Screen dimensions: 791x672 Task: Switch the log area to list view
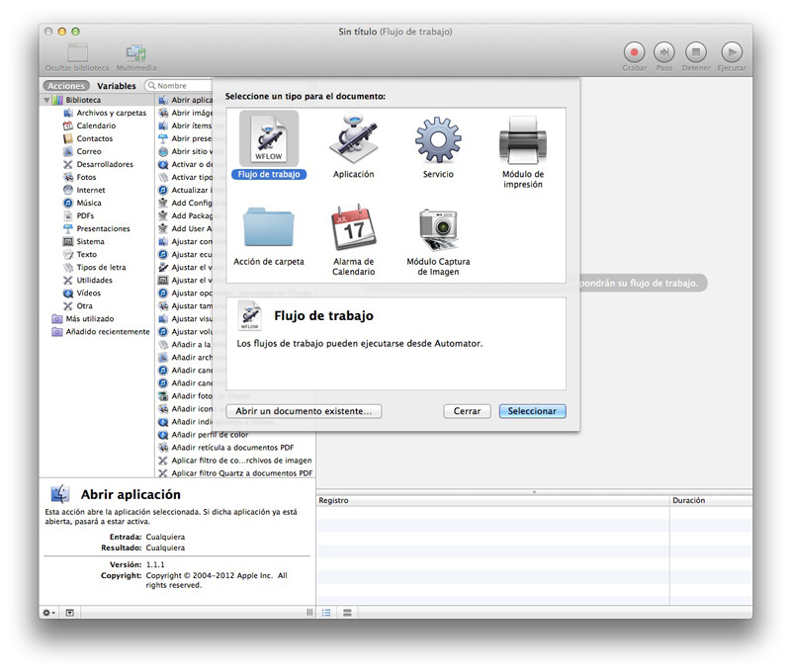pyautogui.click(x=326, y=613)
